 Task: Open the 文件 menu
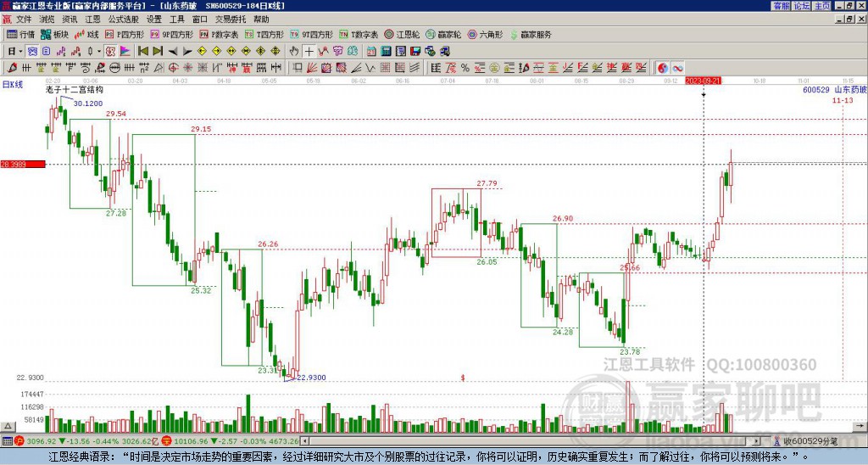[24, 20]
